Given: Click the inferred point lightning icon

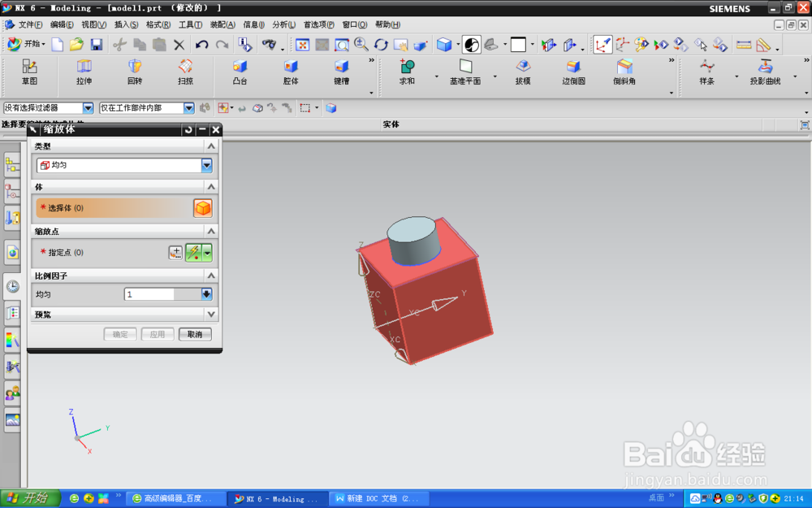Looking at the screenshot, I should click(194, 253).
